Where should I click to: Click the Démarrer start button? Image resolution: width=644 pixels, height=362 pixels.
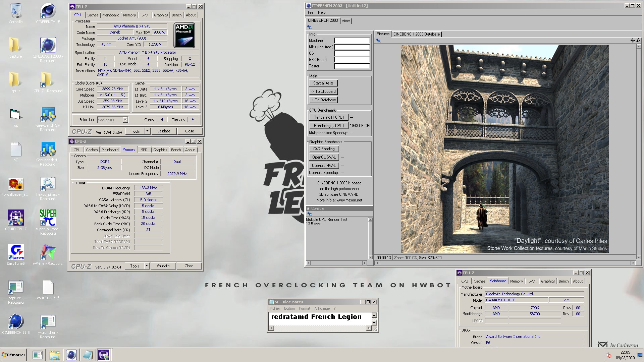13,355
